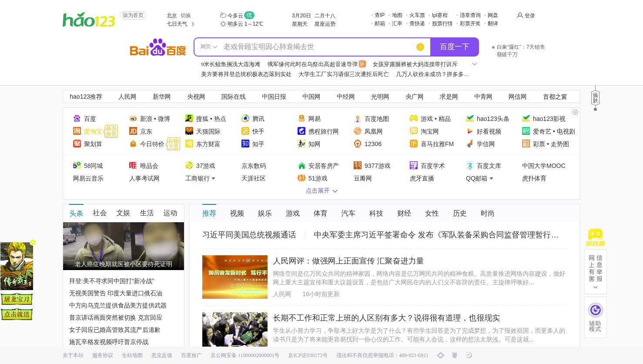Click the hao123 logo
The width and height of the screenshot is (643, 364).
point(89,20)
